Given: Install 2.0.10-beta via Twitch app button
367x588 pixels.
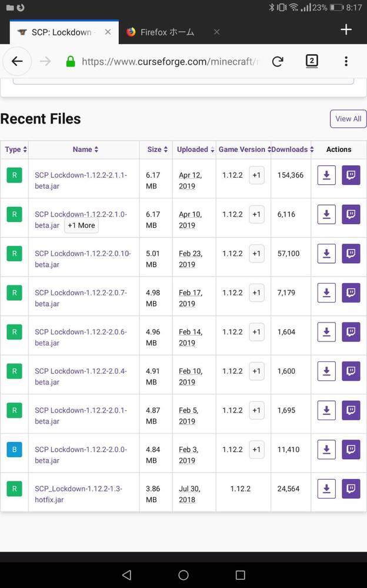Looking at the screenshot, I should click(x=351, y=254).
